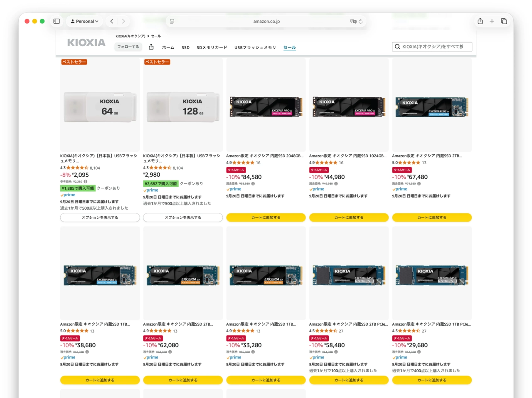532x398 pixels.
Task: Open info icon next to 過去価格 ¥49,980
Action: (336, 183)
